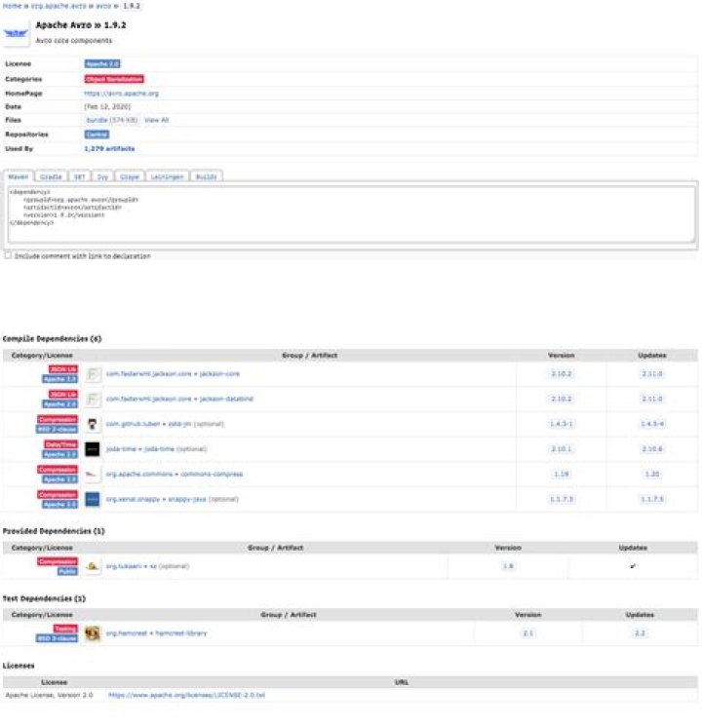This screenshot has height=728, width=702.
Task: Open the Grape tab
Action: click(130, 177)
